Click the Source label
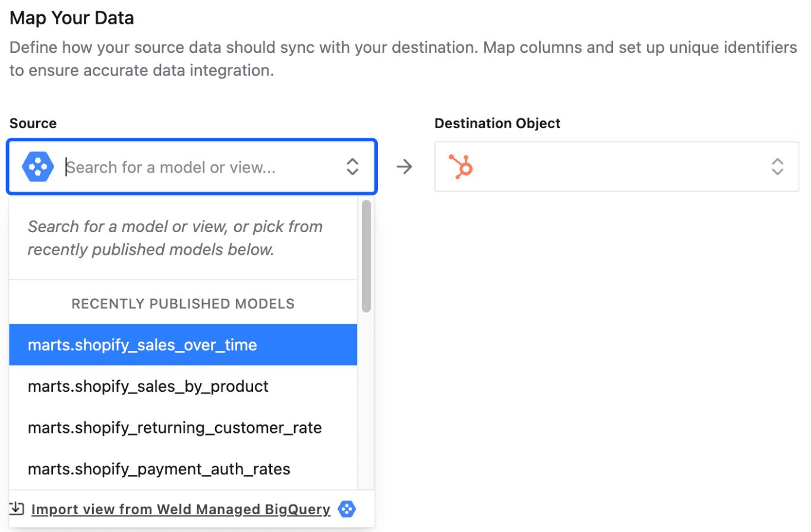811x532 pixels. 33,123
